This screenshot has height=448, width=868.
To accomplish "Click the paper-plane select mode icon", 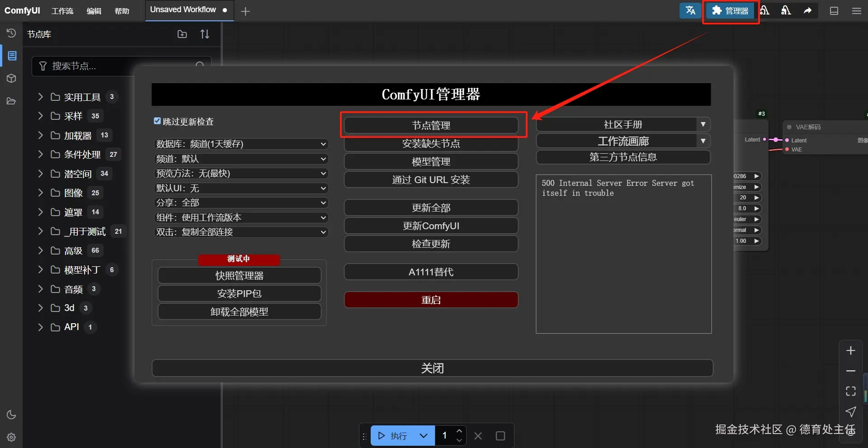I will [x=851, y=411].
